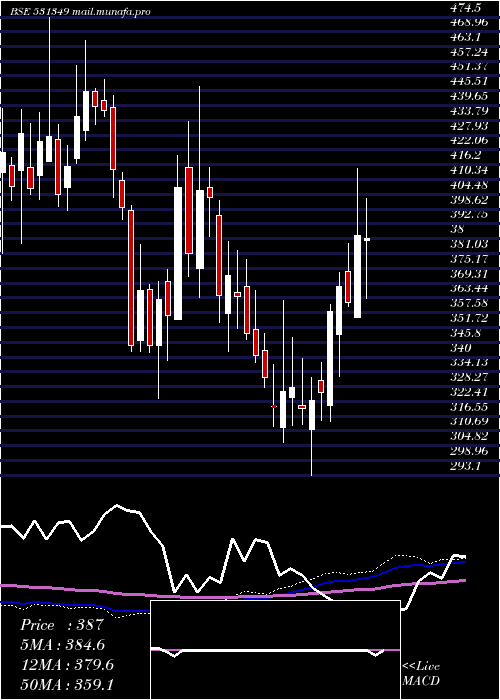
Task: Click the 334.13 price axis label
Action: click(x=469, y=362)
